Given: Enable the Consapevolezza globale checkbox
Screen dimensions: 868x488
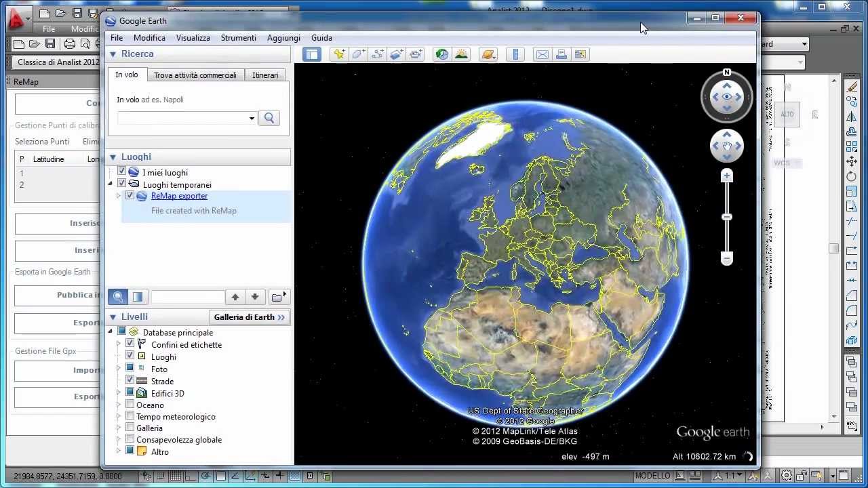Looking at the screenshot, I should (130, 439).
